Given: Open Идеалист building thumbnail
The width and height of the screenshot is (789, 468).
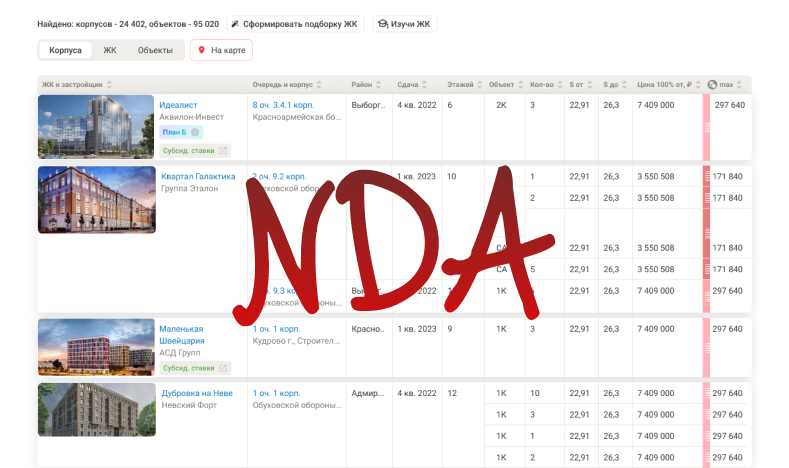Looking at the screenshot, I should coord(96,127).
